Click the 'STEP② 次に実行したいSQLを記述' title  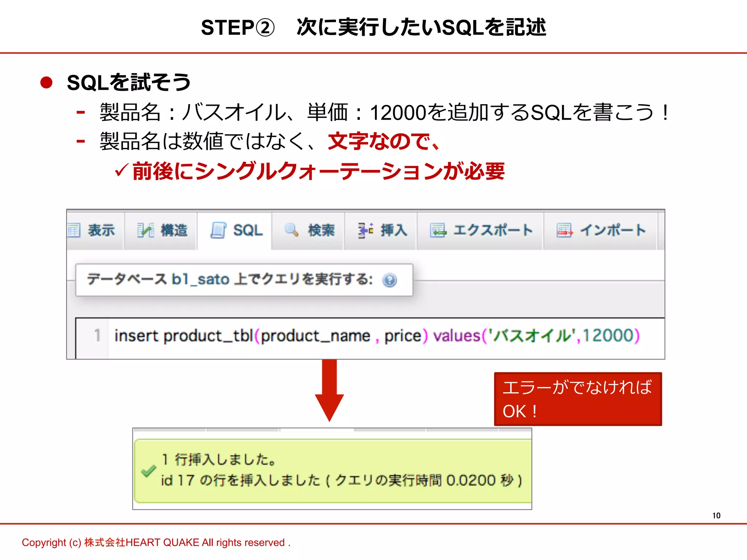pos(373,27)
